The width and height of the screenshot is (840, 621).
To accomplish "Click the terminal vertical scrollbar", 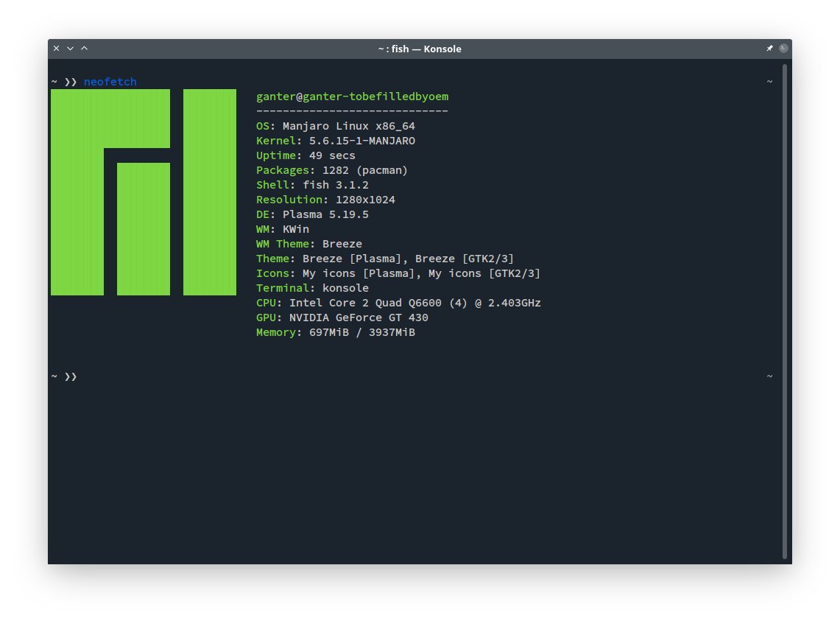I will pyautogui.click(x=784, y=311).
